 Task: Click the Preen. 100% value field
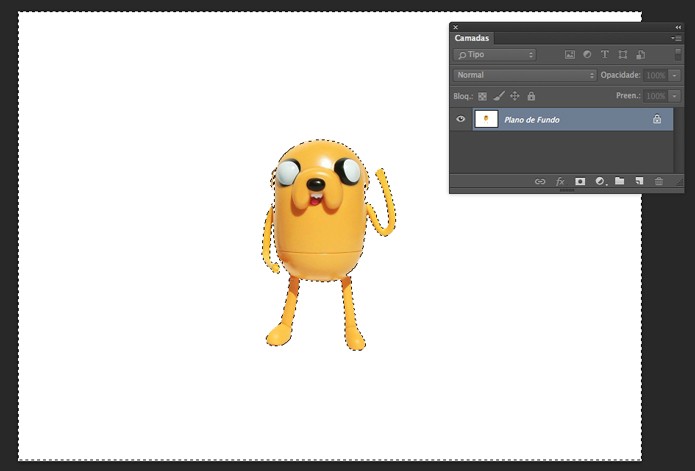click(x=656, y=96)
